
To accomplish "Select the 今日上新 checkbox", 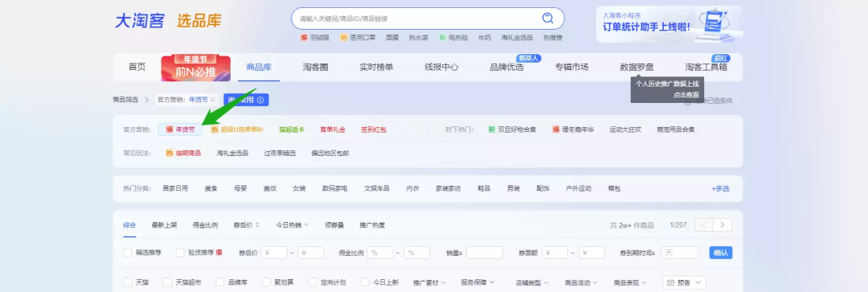I will pos(365,282).
